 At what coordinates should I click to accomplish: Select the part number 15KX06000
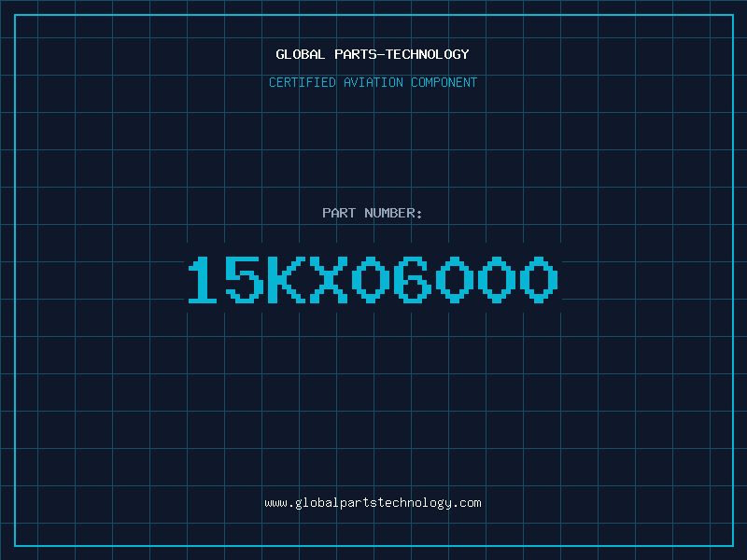click(373, 279)
